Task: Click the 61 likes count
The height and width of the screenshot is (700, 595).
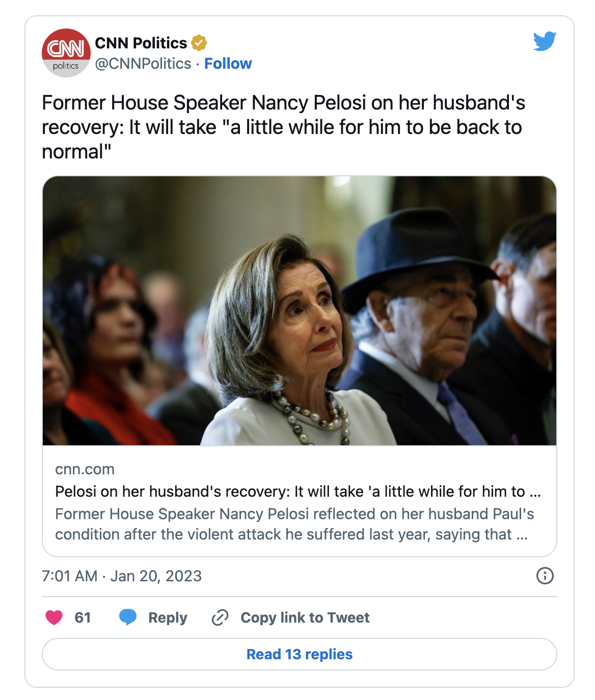Action: coord(83,617)
